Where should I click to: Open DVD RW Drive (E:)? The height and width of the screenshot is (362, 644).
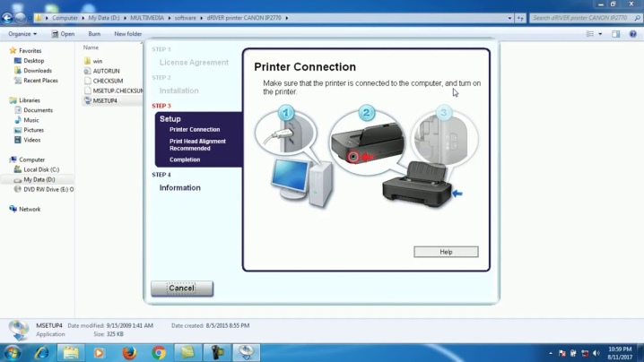coord(48,189)
